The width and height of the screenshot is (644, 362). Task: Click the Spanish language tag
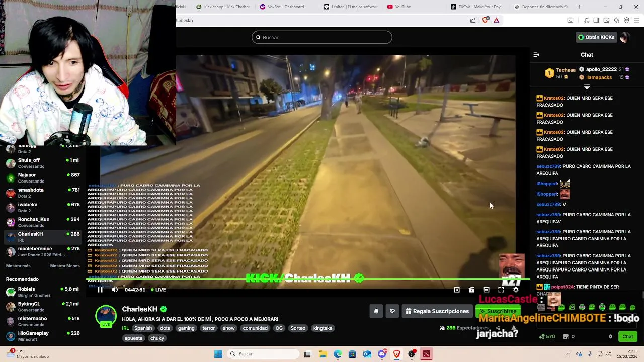pos(143,328)
